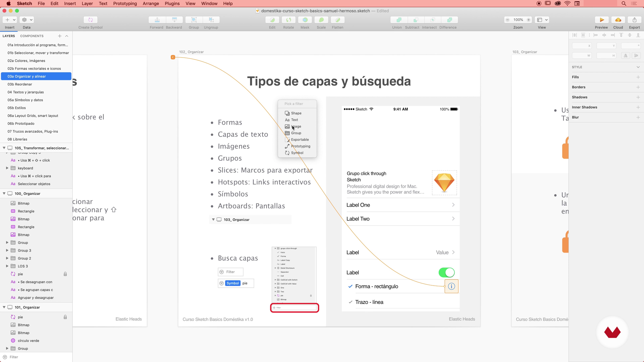The width and height of the screenshot is (644, 362).
Task: Click the Flatten tool icon
Action: [337, 20]
